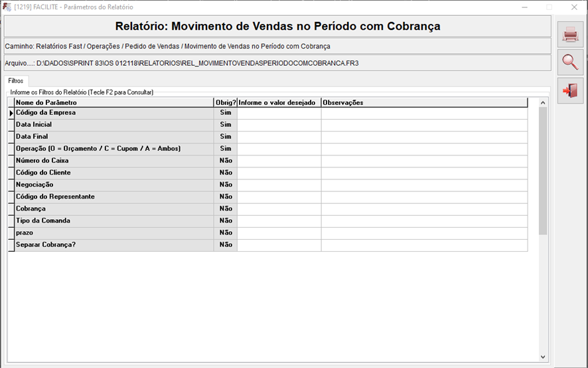The image size is (588, 368).
Task: Click the Código do Representante value field
Action: [279, 197]
